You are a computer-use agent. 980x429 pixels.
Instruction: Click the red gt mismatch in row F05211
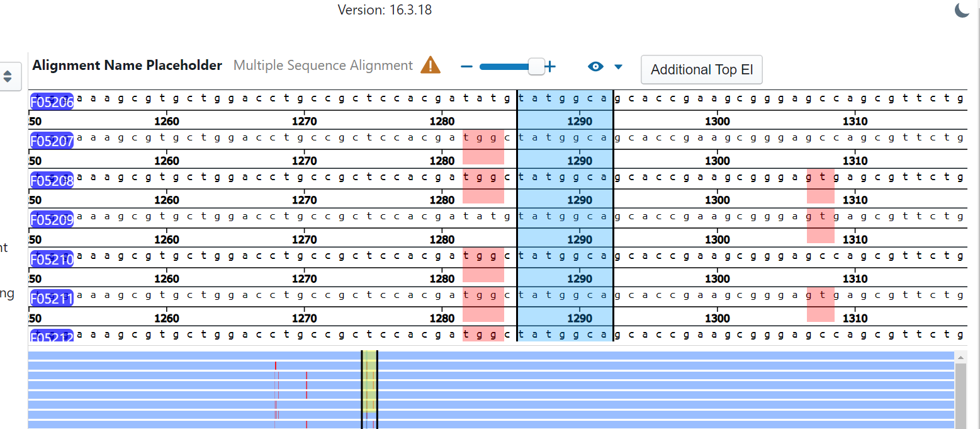[821, 304]
